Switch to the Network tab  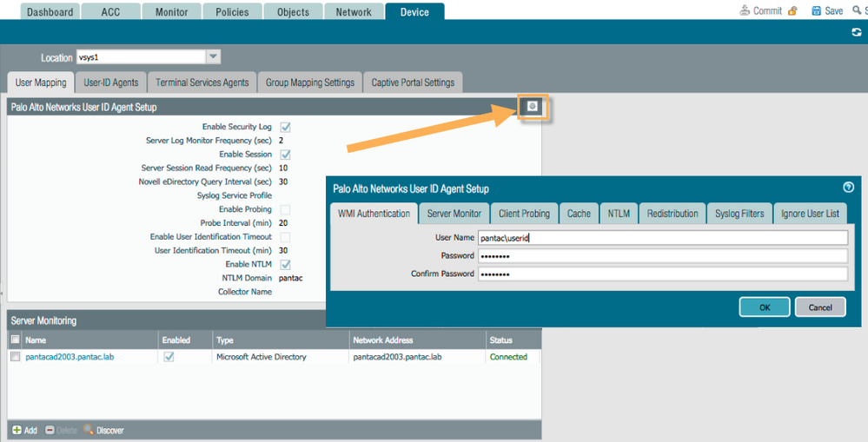click(354, 11)
